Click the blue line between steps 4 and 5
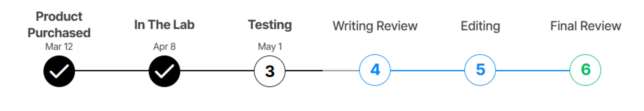The height and width of the screenshot is (111, 644). (x=427, y=71)
